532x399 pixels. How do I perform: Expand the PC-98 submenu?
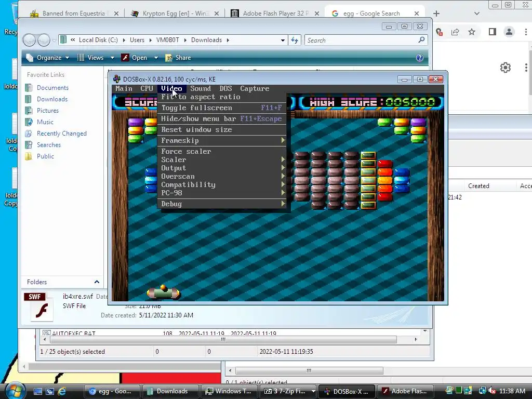[x=222, y=193]
